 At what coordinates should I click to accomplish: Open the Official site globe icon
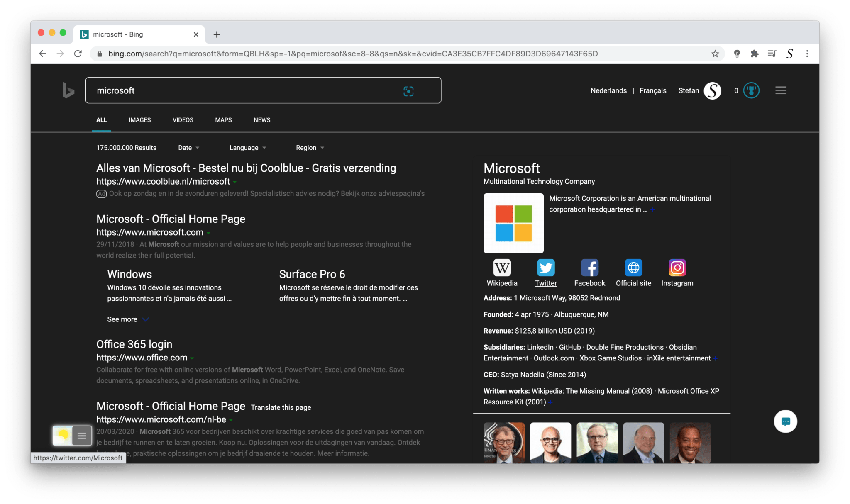pyautogui.click(x=633, y=268)
